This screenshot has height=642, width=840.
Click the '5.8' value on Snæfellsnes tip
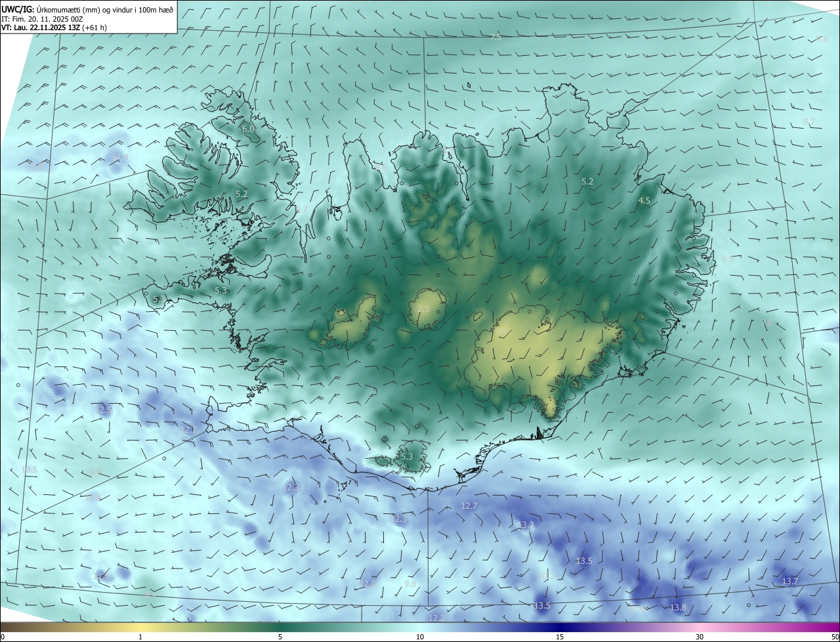[x=159, y=299]
